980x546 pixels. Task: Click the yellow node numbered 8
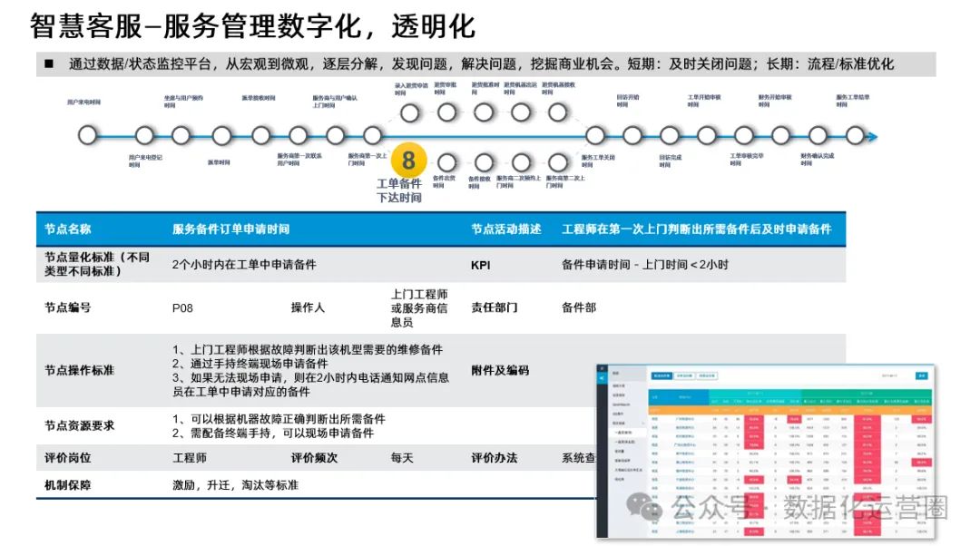(x=408, y=160)
